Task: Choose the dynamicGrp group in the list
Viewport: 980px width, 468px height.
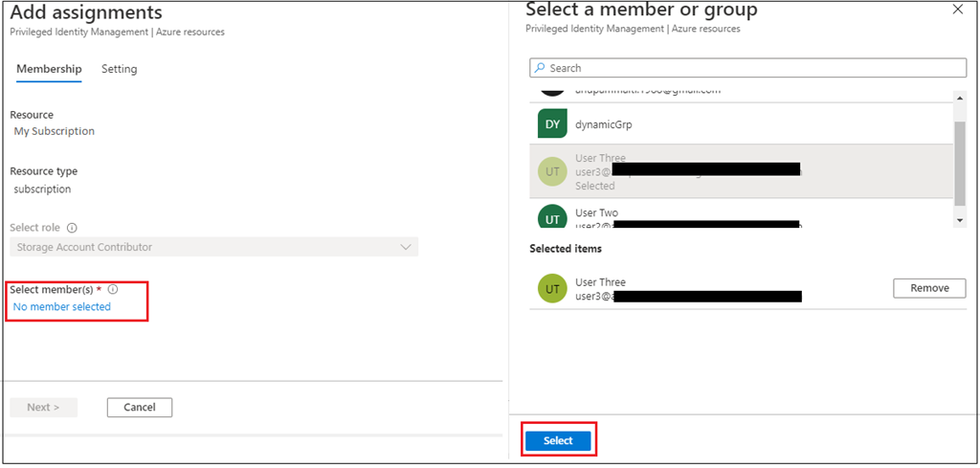Action: pyautogui.click(x=742, y=123)
